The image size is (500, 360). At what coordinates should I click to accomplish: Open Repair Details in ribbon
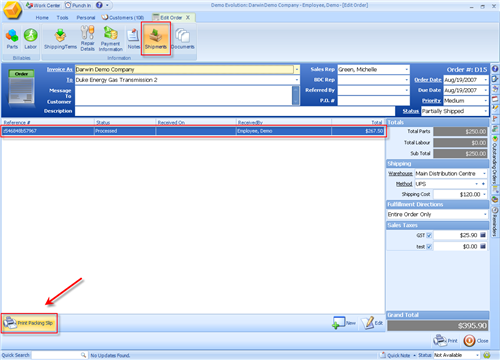87,38
